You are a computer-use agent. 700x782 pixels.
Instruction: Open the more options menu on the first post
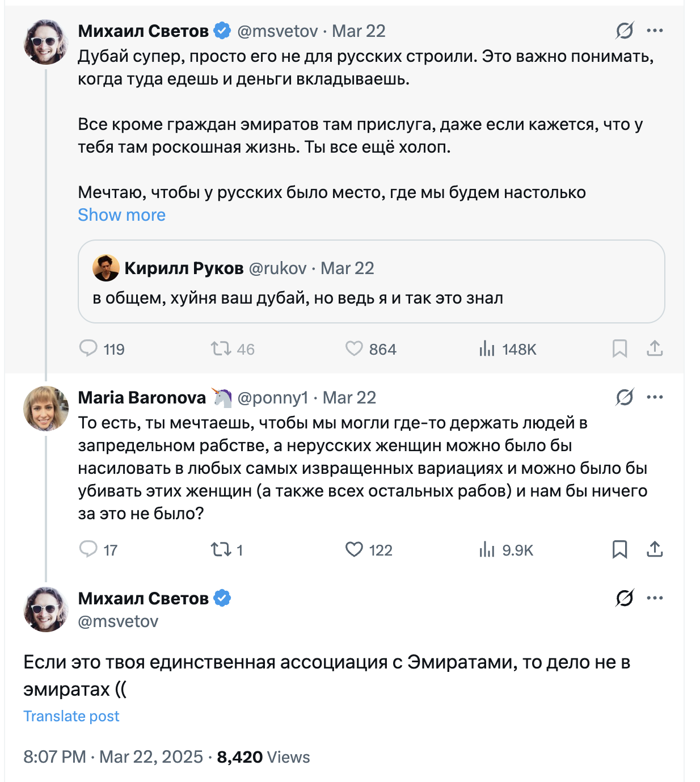tap(655, 31)
